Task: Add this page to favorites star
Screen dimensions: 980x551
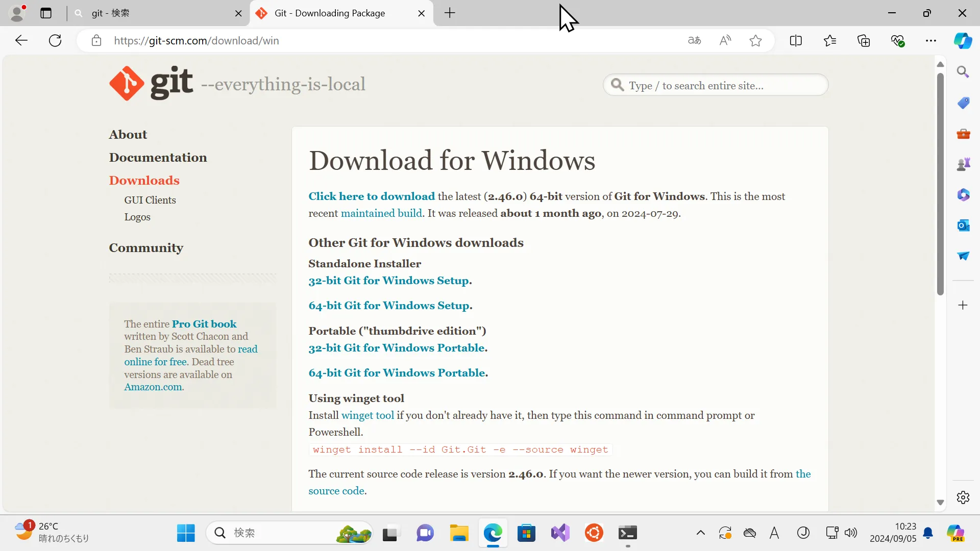Action: [756, 41]
